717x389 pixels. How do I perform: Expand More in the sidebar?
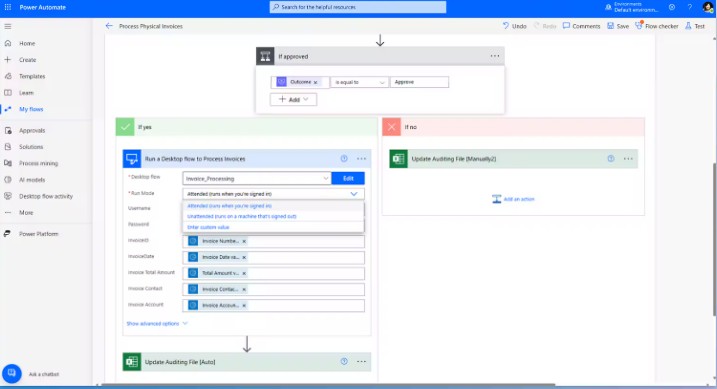(26, 213)
